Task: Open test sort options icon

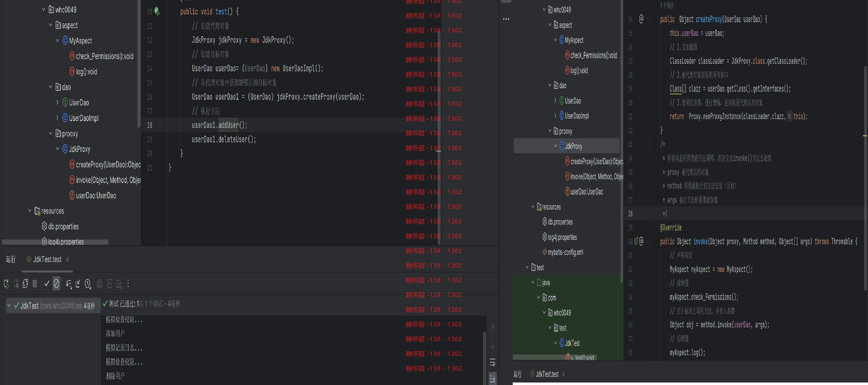Action: (69, 284)
